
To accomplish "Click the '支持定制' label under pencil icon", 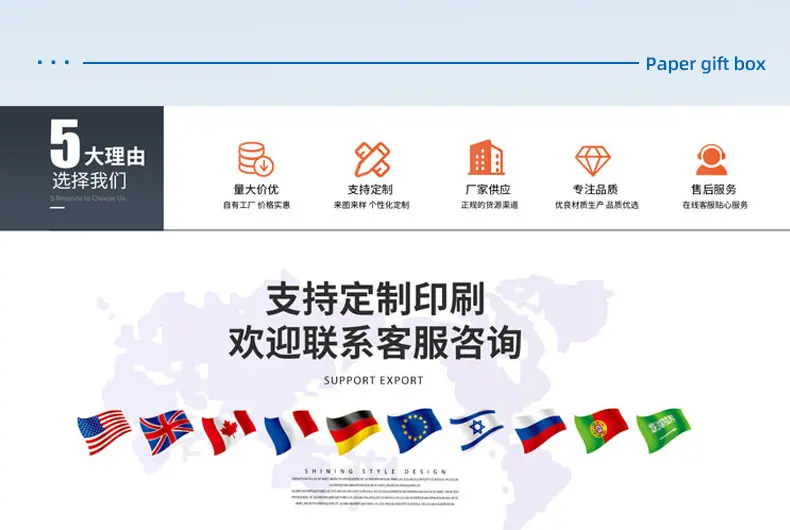I will click(370, 189).
